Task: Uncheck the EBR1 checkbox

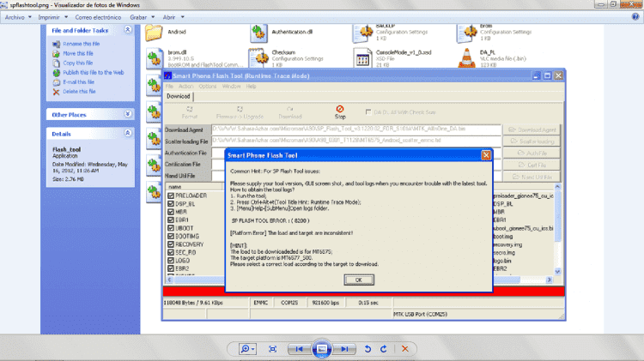Action: tap(171, 220)
